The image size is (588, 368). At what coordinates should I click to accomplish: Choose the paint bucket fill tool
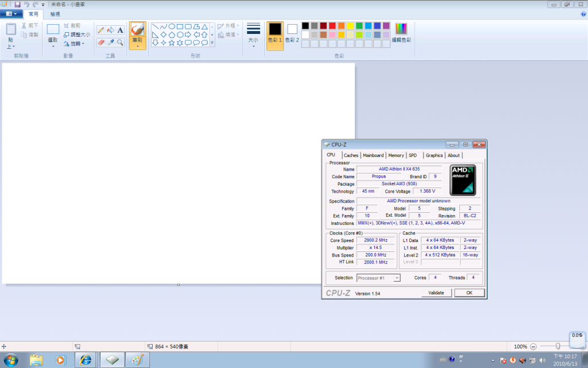110,30
